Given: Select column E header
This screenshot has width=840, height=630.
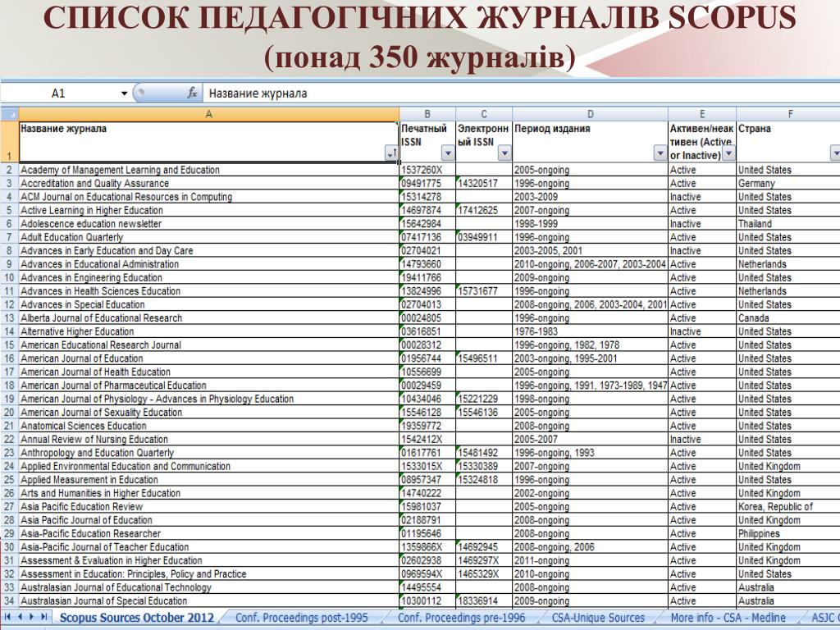Looking at the screenshot, I should tap(702, 113).
